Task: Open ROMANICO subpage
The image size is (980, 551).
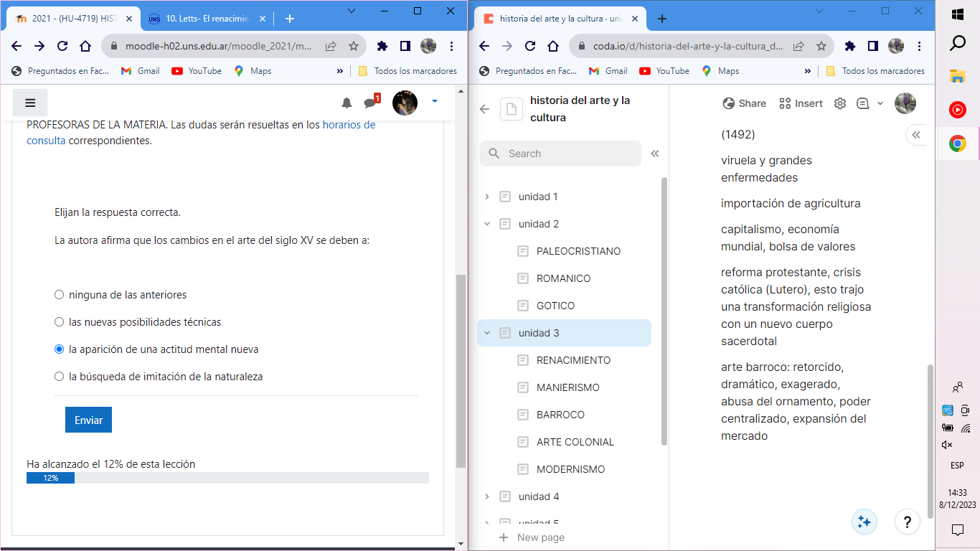Action: click(563, 278)
